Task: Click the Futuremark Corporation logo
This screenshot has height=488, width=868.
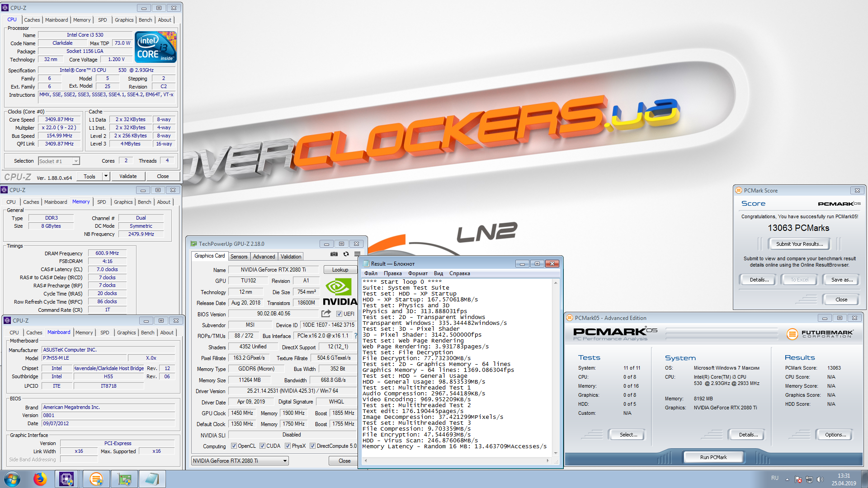Action: tap(819, 334)
